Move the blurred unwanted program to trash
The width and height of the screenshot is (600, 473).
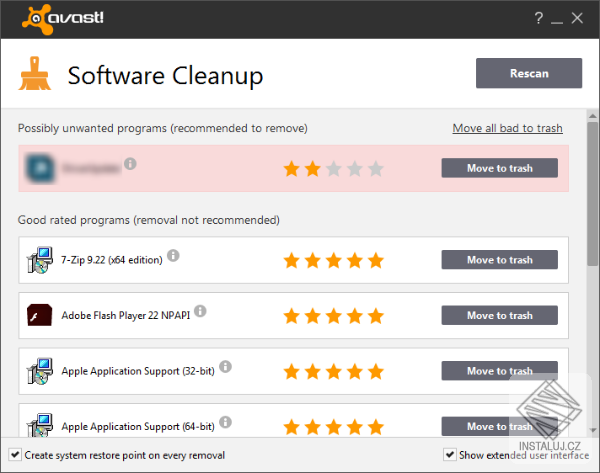(499, 168)
